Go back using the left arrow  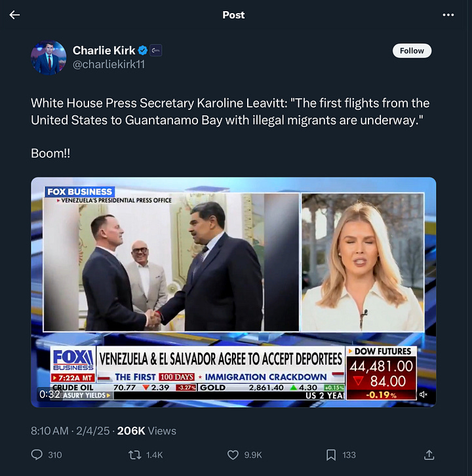[x=14, y=14]
